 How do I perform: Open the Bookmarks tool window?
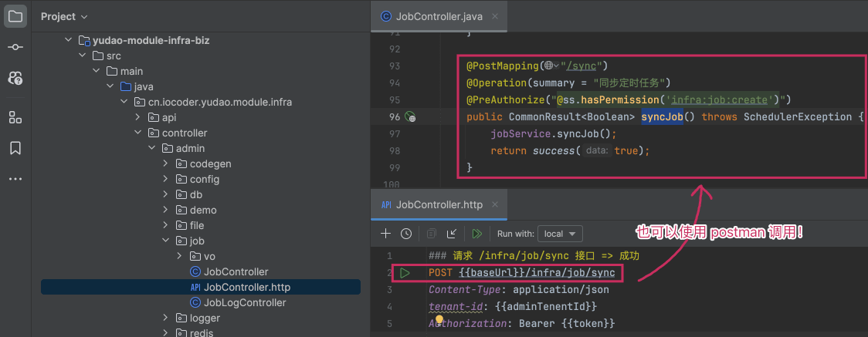tap(15, 147)
